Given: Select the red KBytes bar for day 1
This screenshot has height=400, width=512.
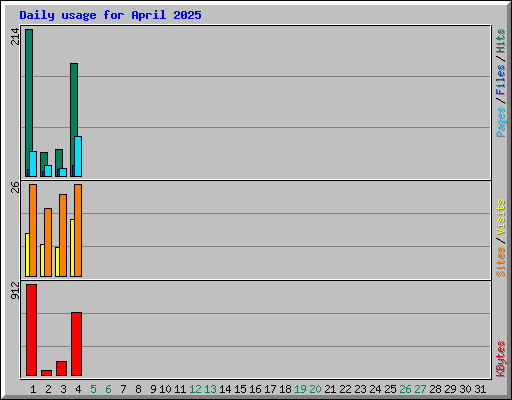Looking at the screenshot, I should (x=31, y=330).
